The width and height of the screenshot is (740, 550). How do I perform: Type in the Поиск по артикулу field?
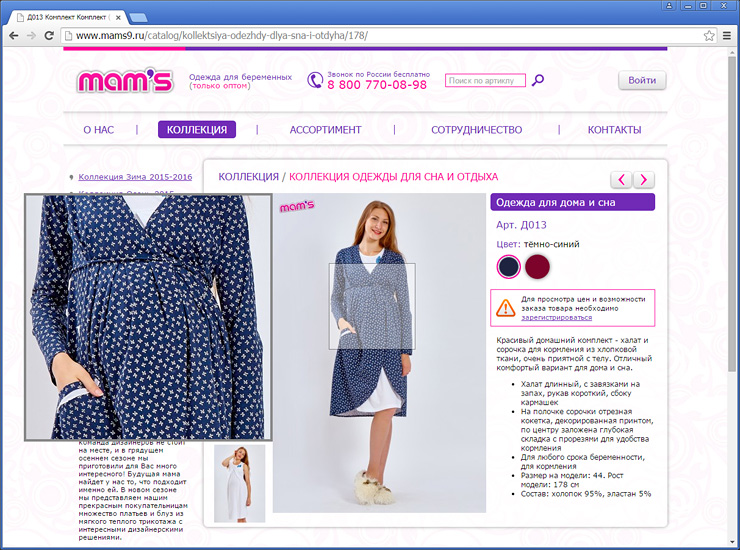485,81
